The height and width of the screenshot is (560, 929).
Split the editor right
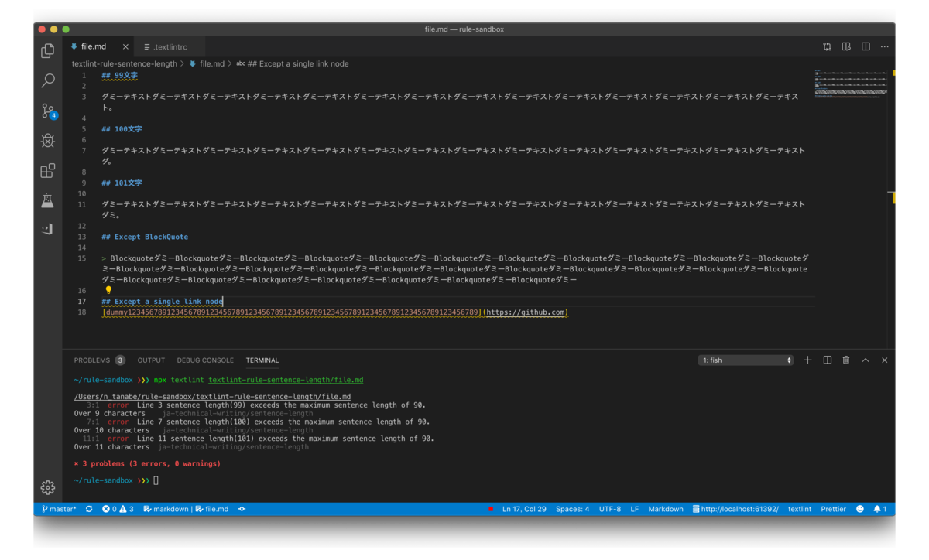(866, 47)
